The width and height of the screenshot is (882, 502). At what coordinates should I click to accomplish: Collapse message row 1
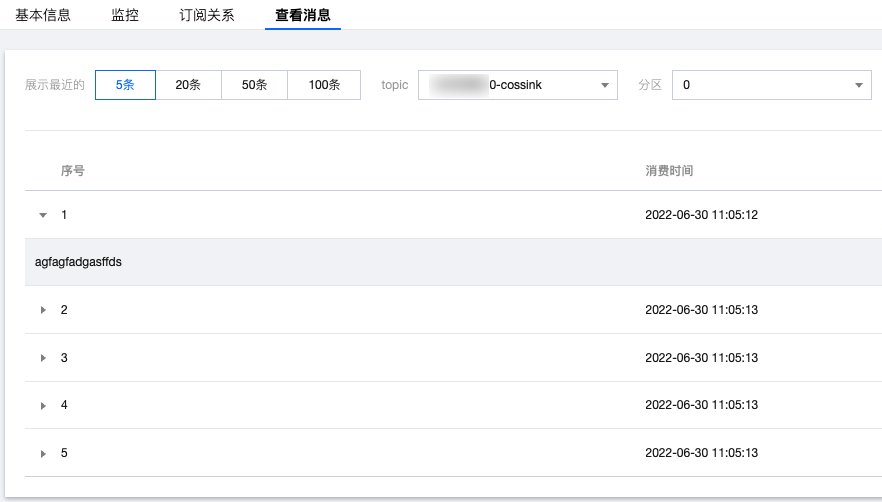tap(43, 215)
